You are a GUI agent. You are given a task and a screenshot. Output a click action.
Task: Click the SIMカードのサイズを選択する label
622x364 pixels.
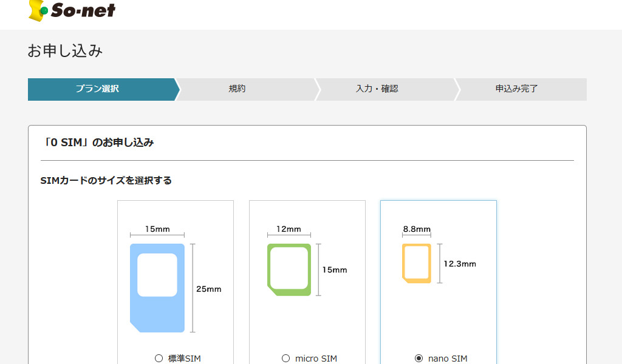[106, 180]
